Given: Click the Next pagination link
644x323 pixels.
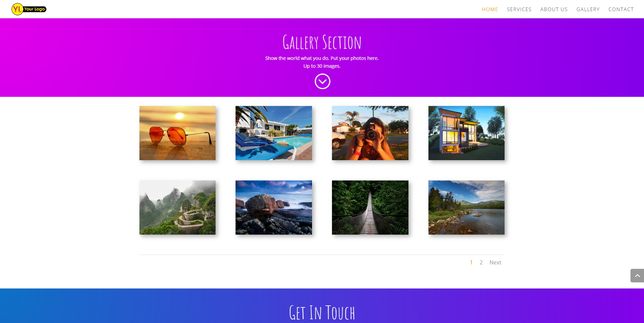Looking at the screenshot, I should [x=495, y=262].
